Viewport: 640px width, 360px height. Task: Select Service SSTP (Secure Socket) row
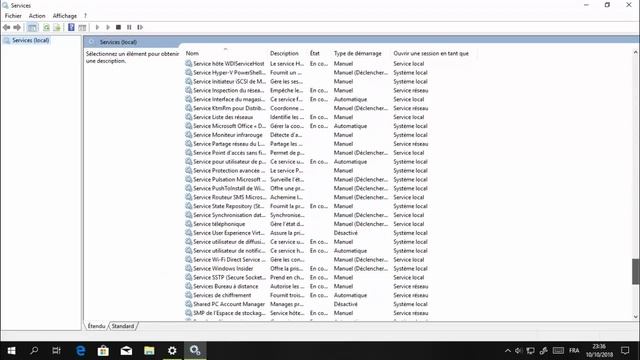(306, 278)
